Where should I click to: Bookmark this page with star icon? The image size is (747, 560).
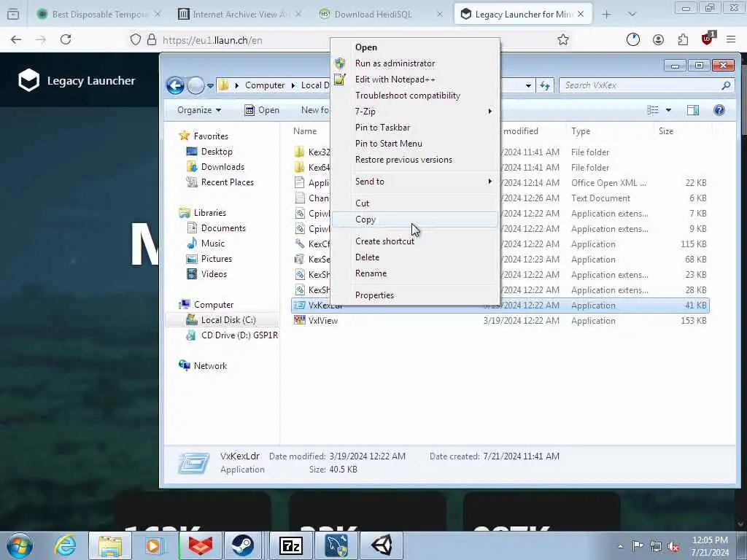click(563, 40)
